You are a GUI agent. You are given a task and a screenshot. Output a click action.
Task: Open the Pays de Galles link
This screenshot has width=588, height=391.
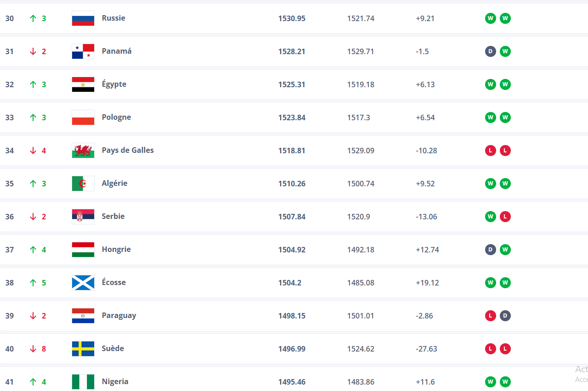(128, 151)
